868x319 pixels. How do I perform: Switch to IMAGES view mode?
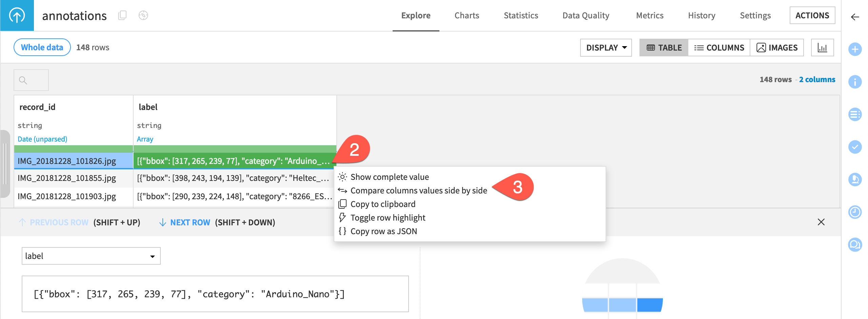tap(777, 48)
